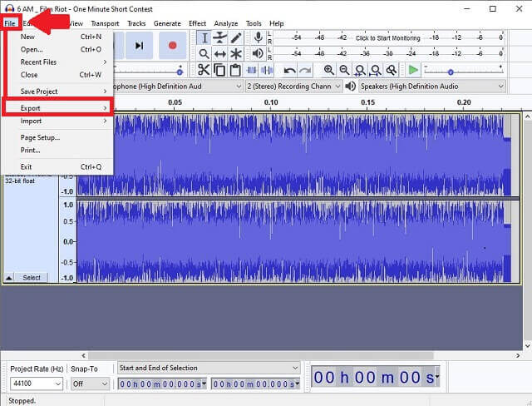
Task: Select the Draw pencil tool
Action: pos(236,37)
